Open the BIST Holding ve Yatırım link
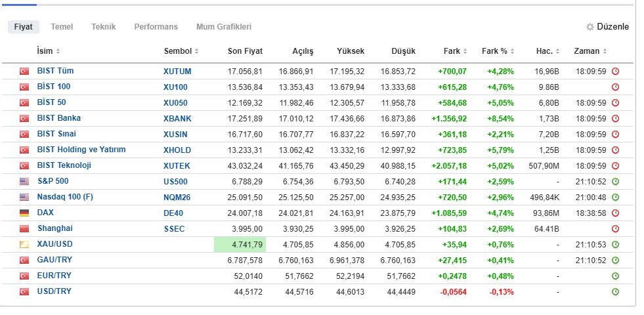Viewport: 644px width, 315px height. tap(81, 150)
